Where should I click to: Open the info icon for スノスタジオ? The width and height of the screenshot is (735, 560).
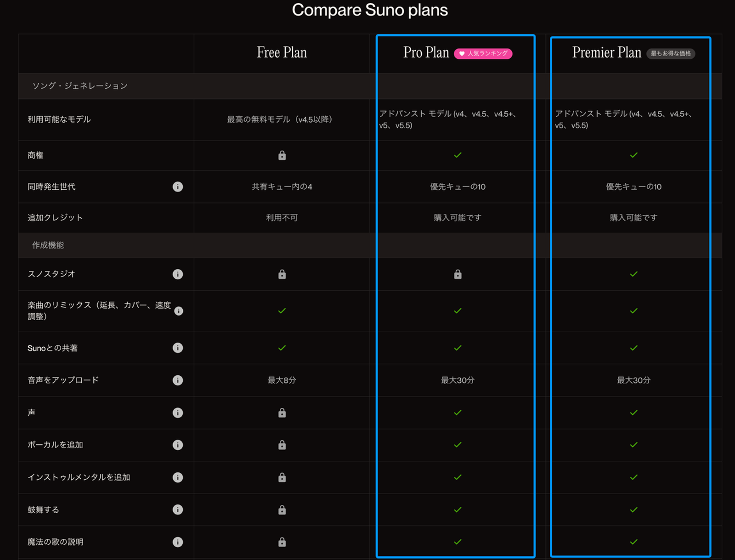178,274
